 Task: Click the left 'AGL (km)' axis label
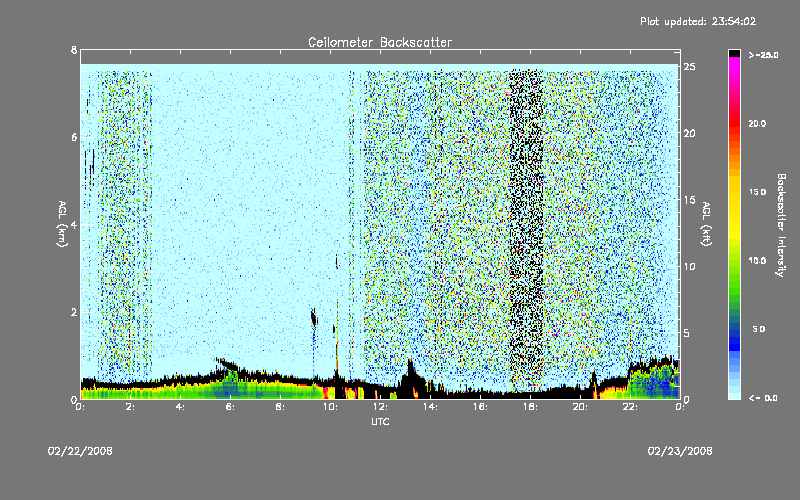click(62, 224)
